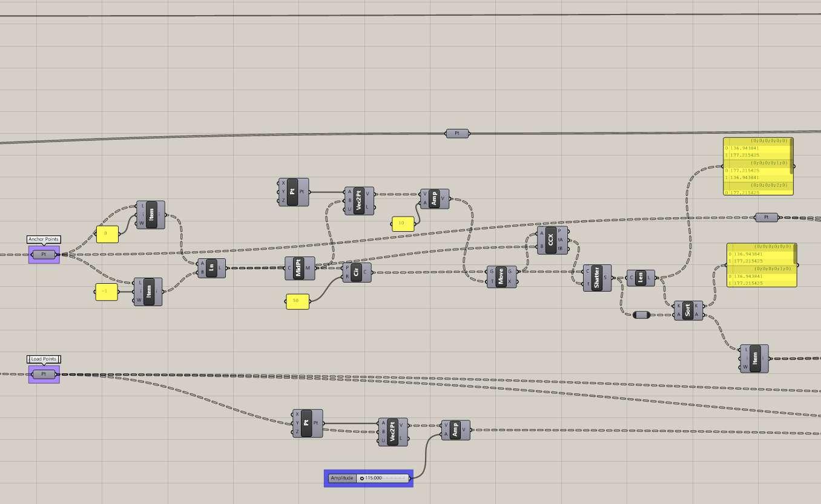Select the Pt parameter under Anchor Points label
This screenshot has width=821, height=504.
(x=44, y=255)
